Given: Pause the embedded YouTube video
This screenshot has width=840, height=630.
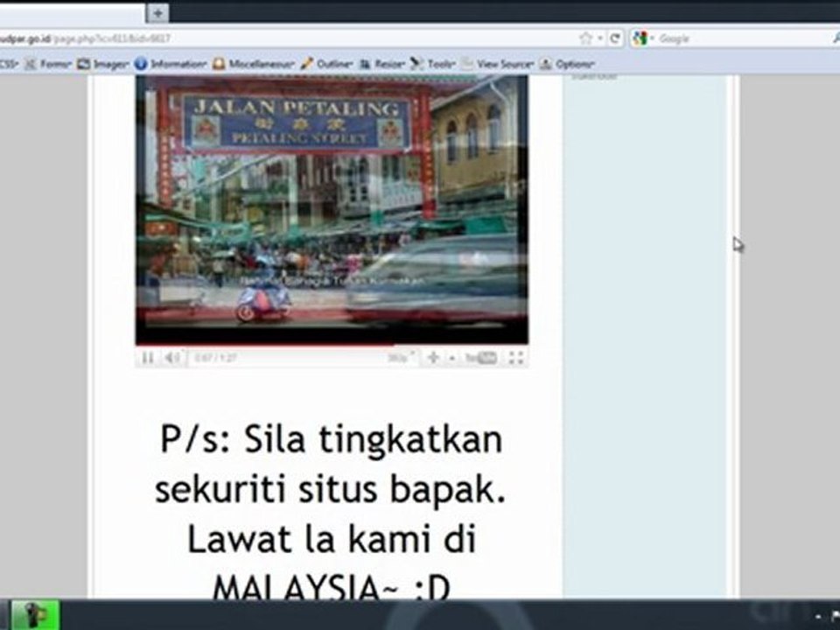Looking at the screenshot, I should click(148, 357).
